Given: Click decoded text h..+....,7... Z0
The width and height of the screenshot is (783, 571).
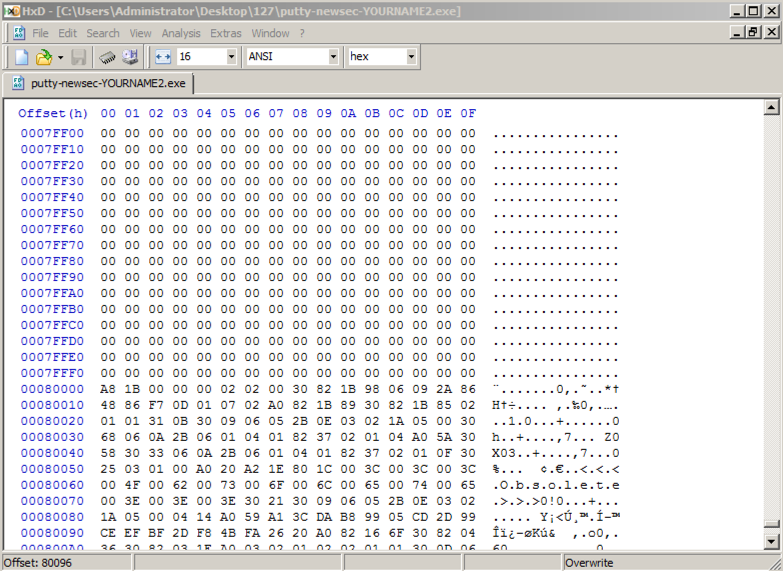Looking at the screenshot, I should (x=556, y=437).
